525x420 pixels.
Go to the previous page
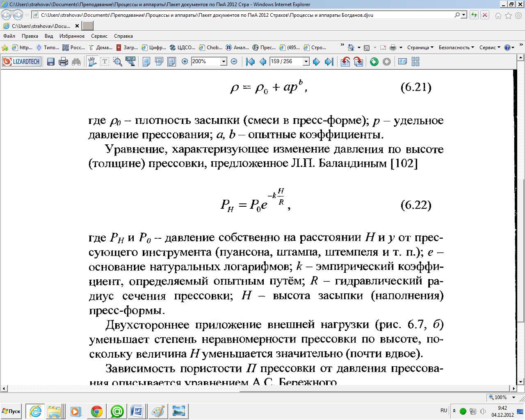click(263, 62)
